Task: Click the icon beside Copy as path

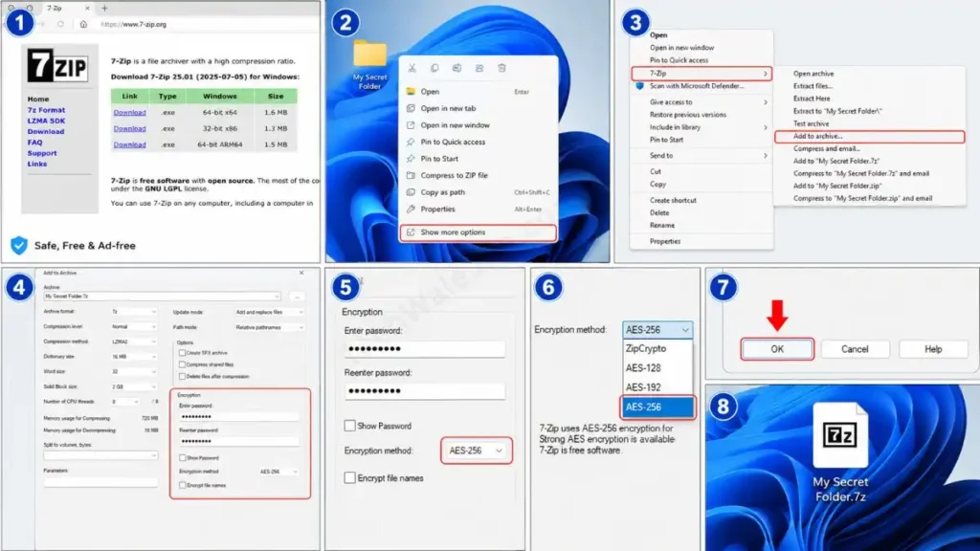Action: [411, 192]
